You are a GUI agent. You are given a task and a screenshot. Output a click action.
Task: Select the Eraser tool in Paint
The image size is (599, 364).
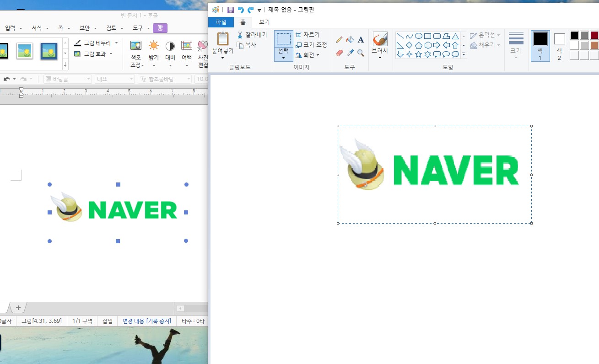click(x=339, y=53)
